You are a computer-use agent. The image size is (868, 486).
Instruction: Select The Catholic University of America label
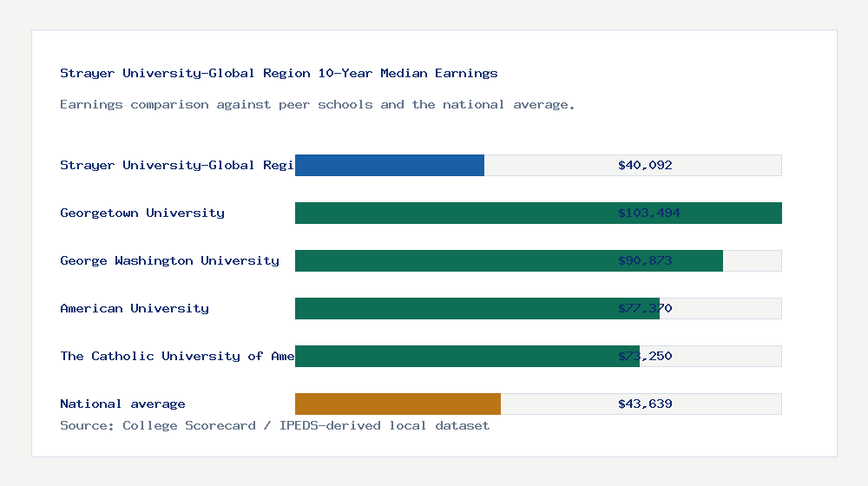pyautogui.click(x=177, y=356)
